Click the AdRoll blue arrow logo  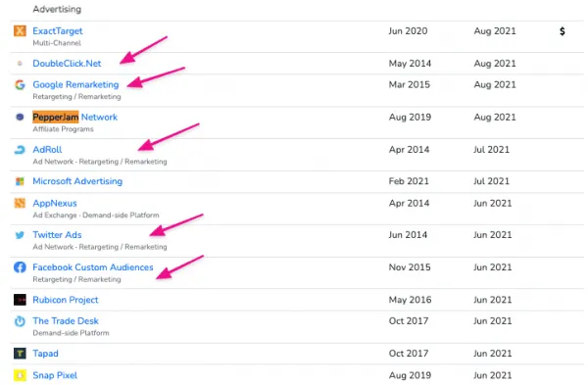point(20,150)
